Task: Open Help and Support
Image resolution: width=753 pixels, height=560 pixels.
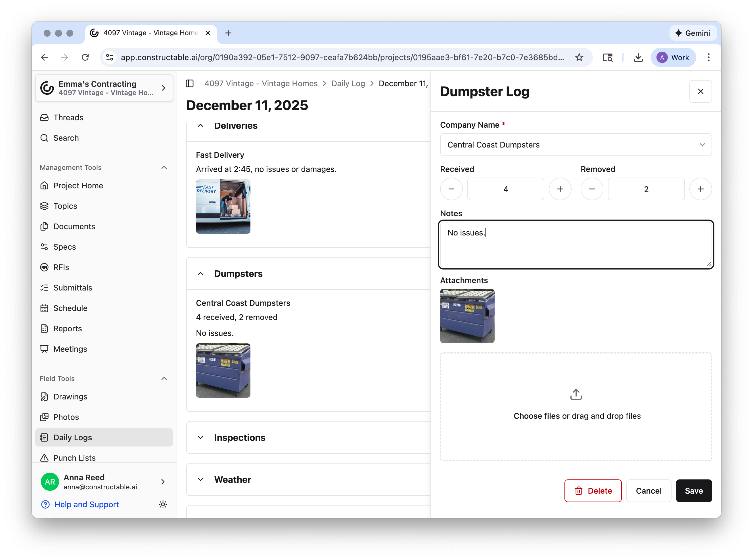Action: click(80, 504)
